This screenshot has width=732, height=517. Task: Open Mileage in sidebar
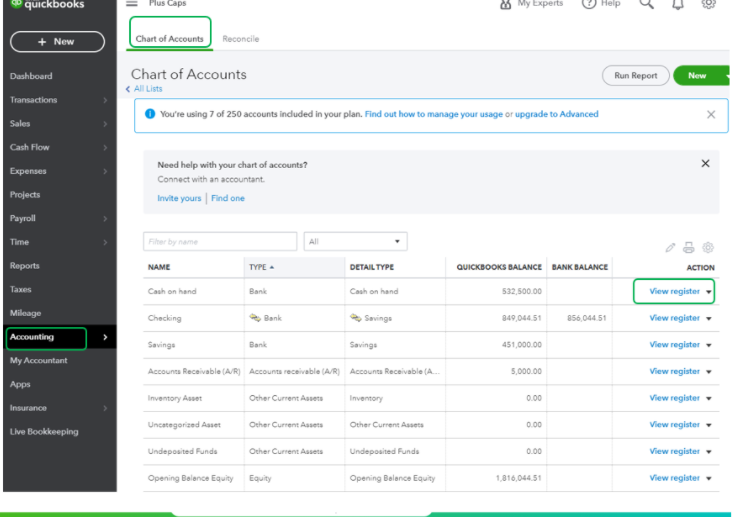[25, 313]
